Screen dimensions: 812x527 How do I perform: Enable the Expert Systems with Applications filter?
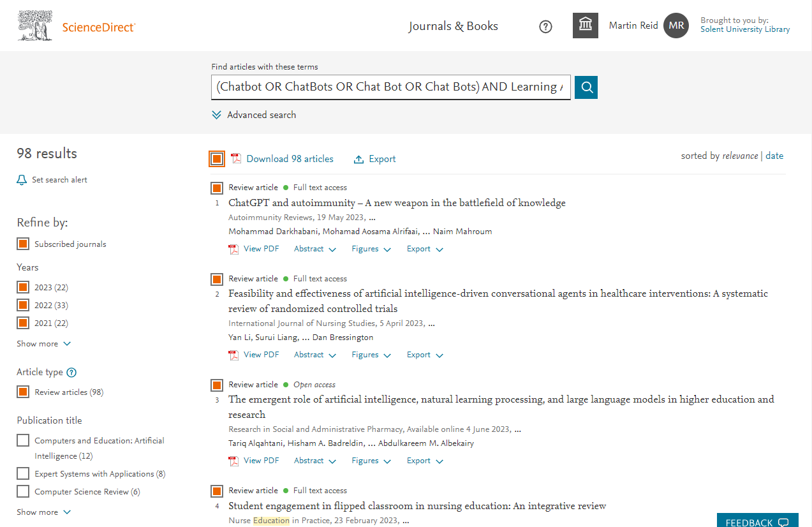coord(22,473)
